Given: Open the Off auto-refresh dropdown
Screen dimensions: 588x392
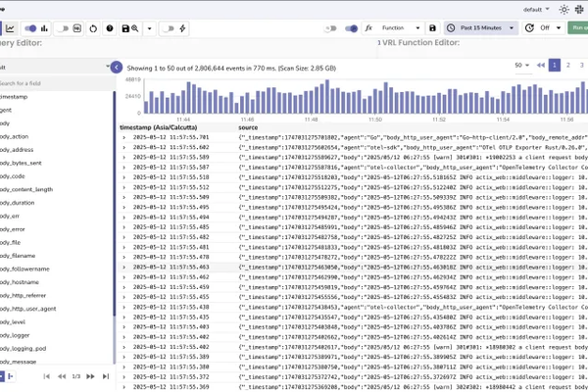Looking at the screenshot, I should point(550,28).
